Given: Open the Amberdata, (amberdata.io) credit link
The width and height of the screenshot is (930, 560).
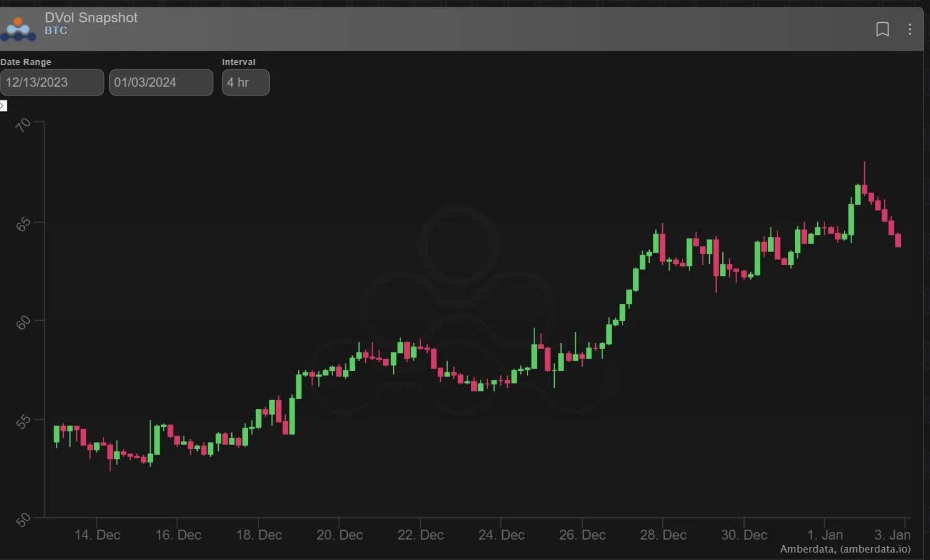Looking at the screenshot, I should coord(845,549).
